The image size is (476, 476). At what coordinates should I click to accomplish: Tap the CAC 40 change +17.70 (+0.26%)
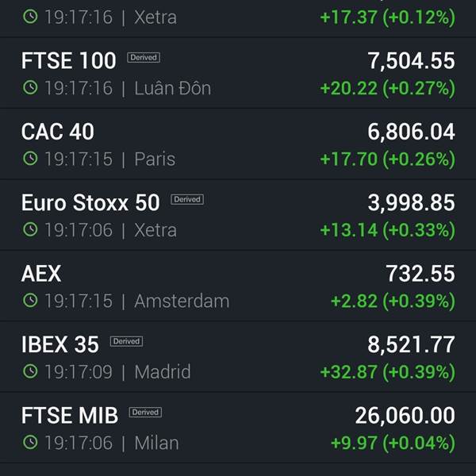388,159
